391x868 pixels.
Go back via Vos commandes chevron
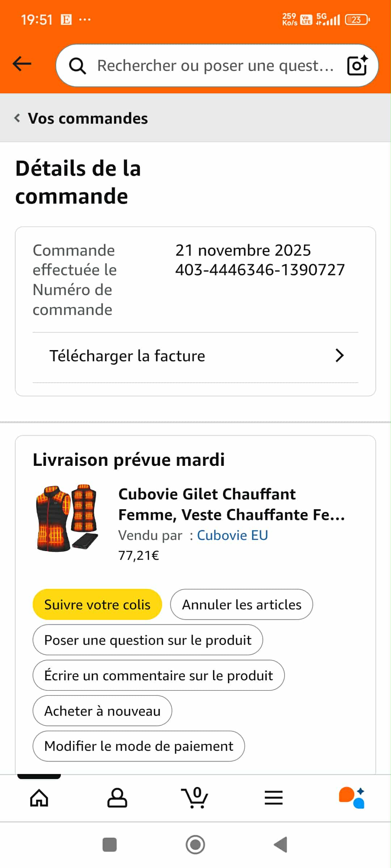pyautogui.click(x=17, y=118)
